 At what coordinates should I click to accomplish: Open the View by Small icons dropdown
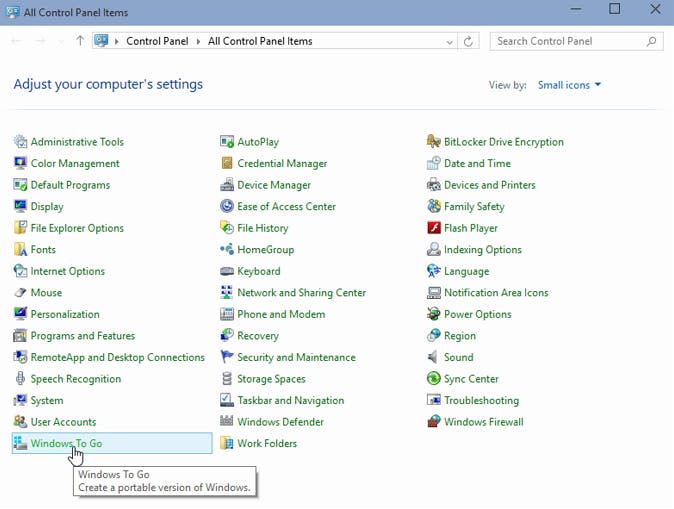click(x=569, y=85)
